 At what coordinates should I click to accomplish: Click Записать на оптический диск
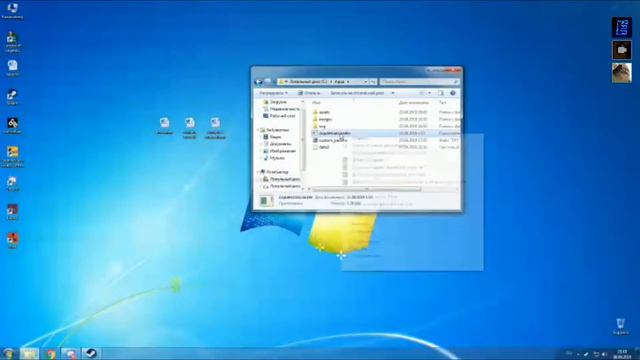tap(357, 93)
